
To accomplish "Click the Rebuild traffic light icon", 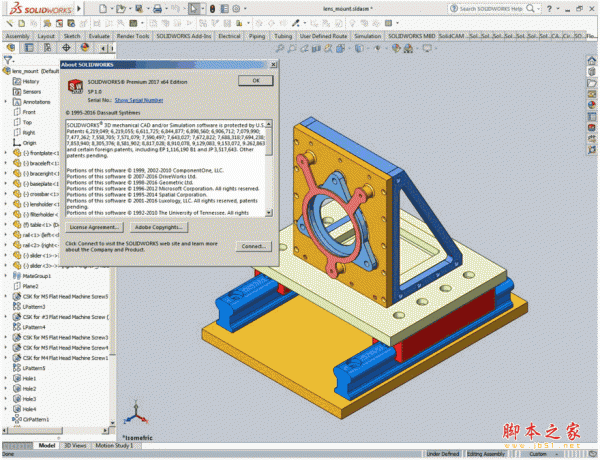I will pos(213,8).
